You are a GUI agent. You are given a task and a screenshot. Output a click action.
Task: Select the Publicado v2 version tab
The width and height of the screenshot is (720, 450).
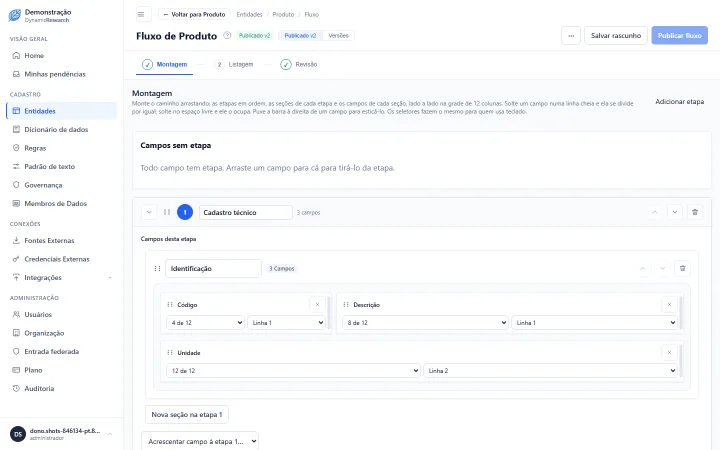(x=300, y=35)
